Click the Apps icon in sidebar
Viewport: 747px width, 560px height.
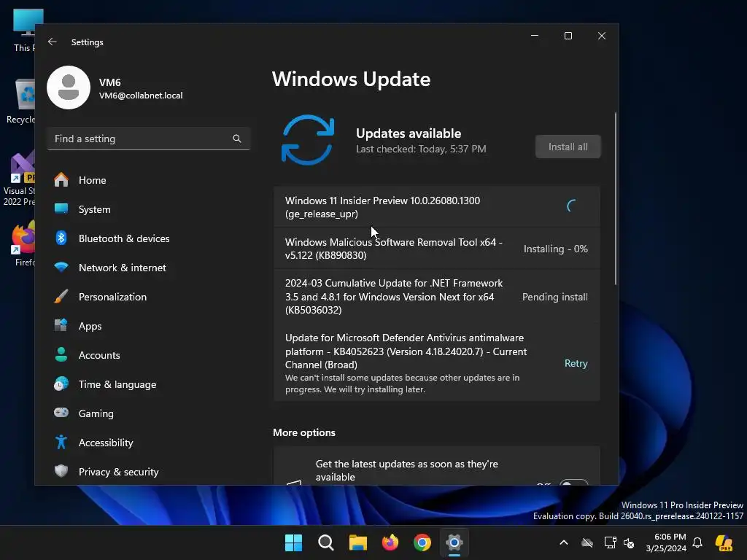(61, 326)
